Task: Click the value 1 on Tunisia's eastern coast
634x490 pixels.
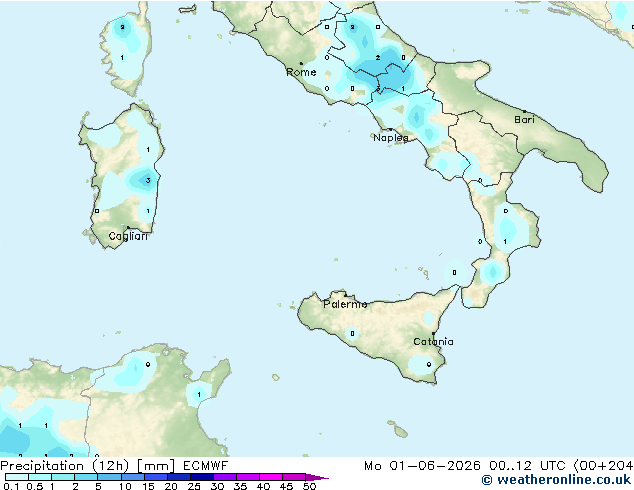Action: coord(199,395)
